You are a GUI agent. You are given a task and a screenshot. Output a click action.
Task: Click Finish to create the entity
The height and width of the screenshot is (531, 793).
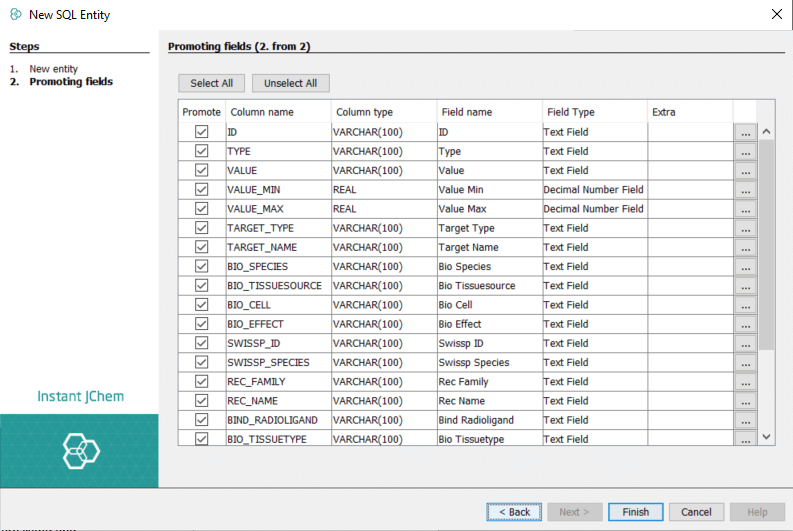(635, 512)
